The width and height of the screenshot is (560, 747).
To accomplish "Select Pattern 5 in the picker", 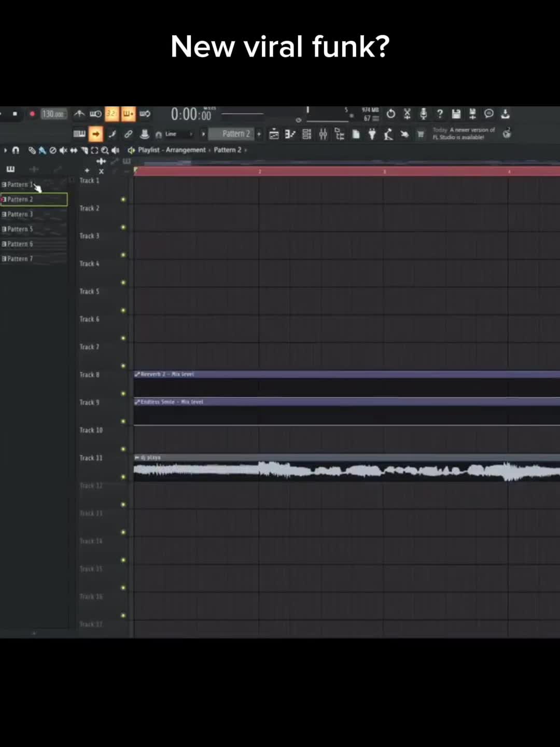I will click(34, 229).
